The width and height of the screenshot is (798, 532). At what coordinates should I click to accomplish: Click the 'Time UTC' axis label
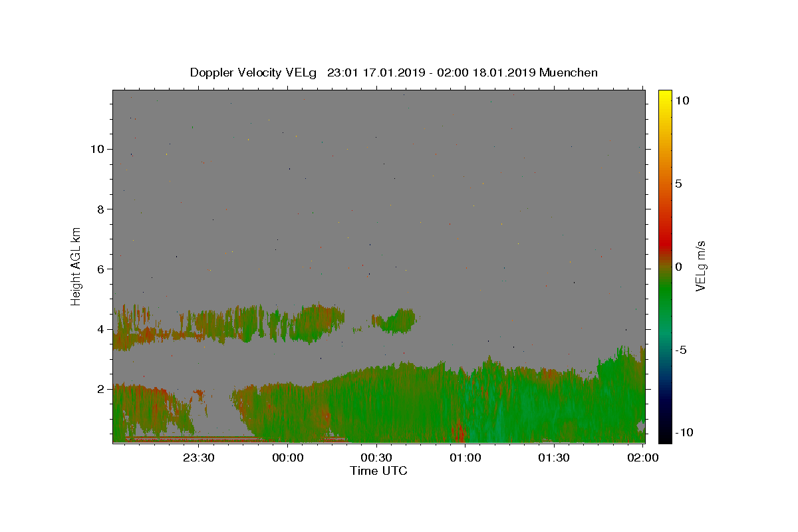tap(378, 471)
